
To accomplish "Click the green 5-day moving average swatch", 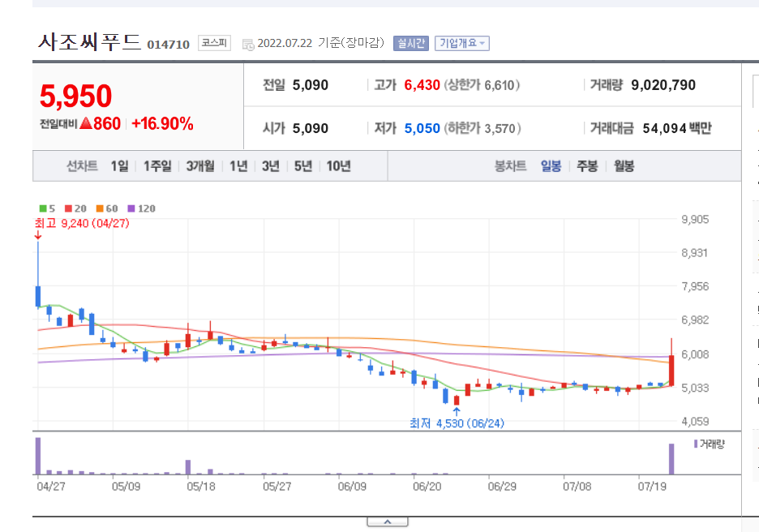I will click(43, 208).
